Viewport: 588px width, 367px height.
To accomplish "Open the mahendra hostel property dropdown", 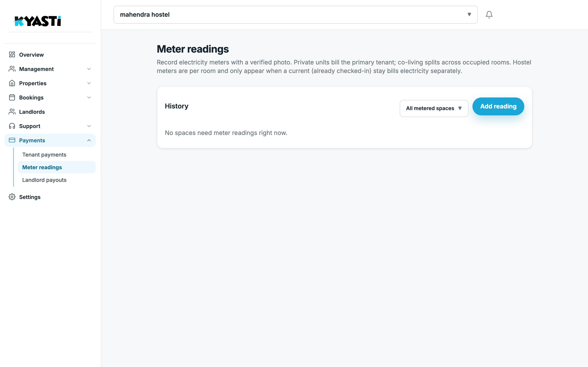I will 295,14.
